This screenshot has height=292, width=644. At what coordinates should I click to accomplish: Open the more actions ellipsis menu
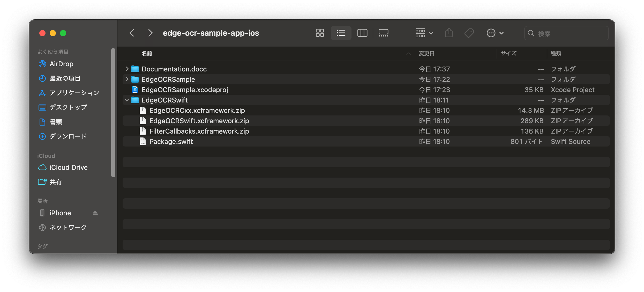coord(495,33)
